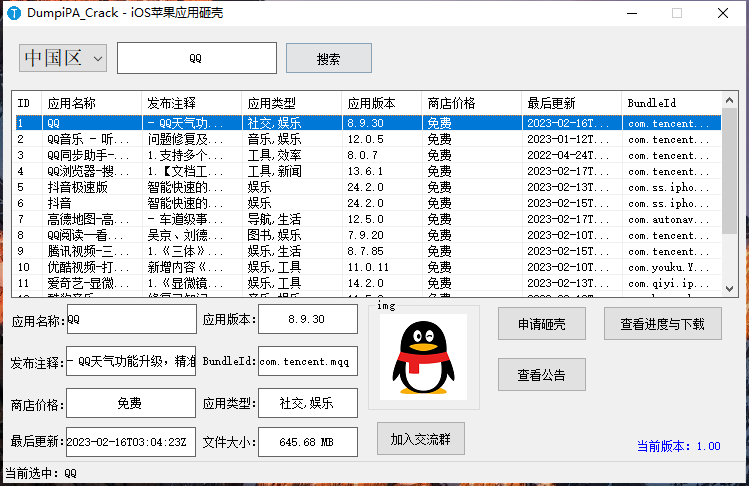Screen dimensions: 749x486
Task: Click the 加入交流群 button
Action: [x=421, y=439]
